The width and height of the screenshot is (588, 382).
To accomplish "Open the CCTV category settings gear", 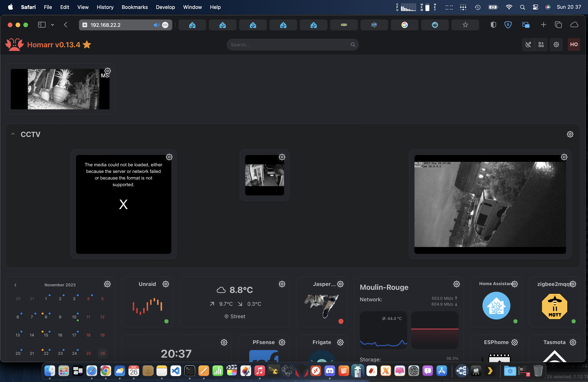I will click(570, 134).
